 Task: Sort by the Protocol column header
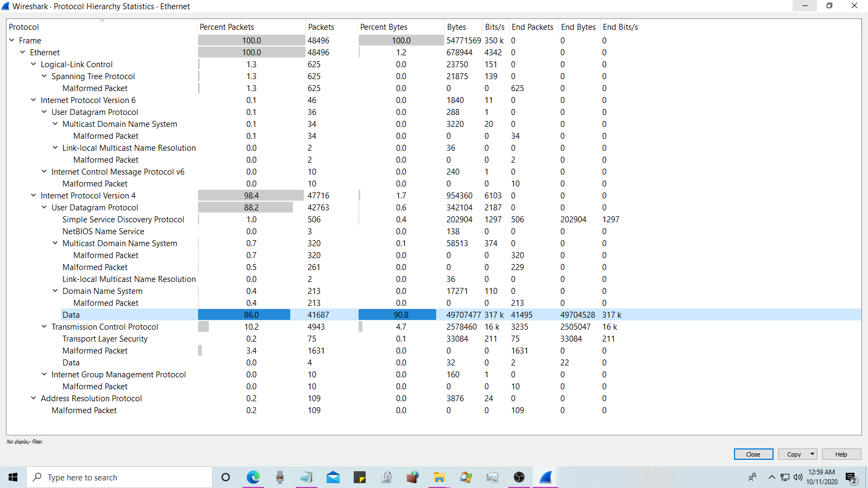(102, 27)
